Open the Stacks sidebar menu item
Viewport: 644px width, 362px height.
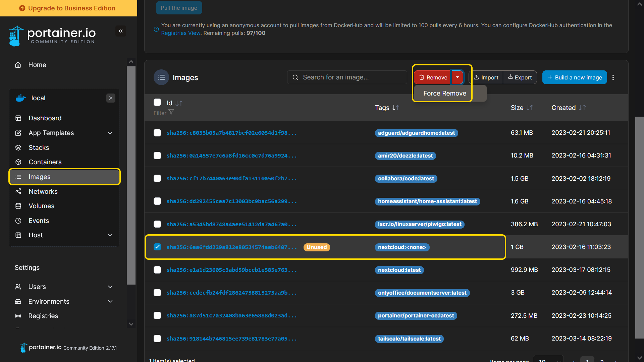point(64,148)
